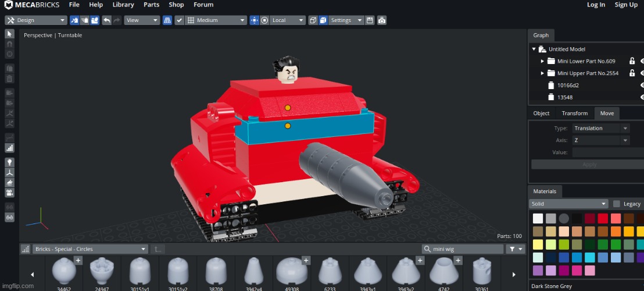Click the undo arrow in the toolbar
Image resolution: width=644 pixels, height=291 pixels.
click(x=106, y=20)
